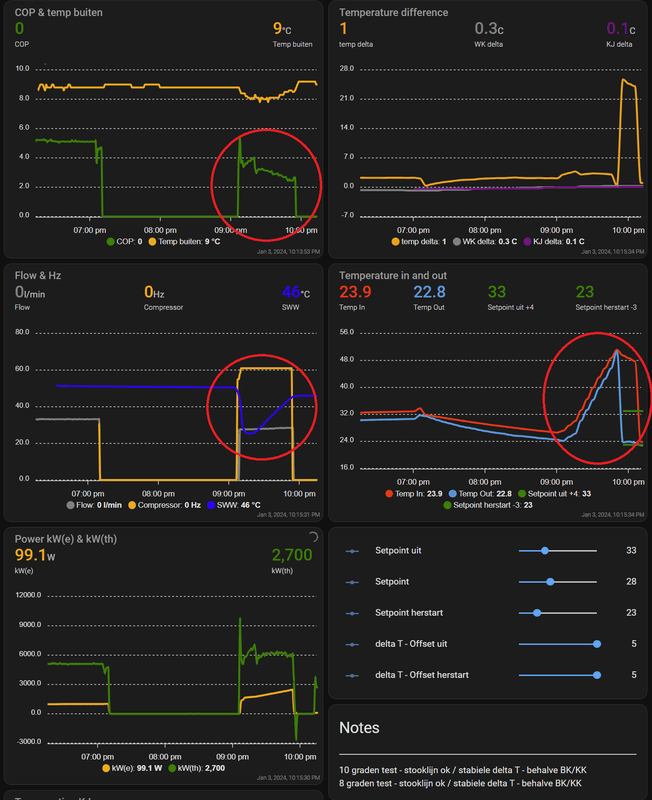Hide the Setpoint herstart -3 legend series
This screenshot has width=652, height=800.
click(x=488, y=505)
